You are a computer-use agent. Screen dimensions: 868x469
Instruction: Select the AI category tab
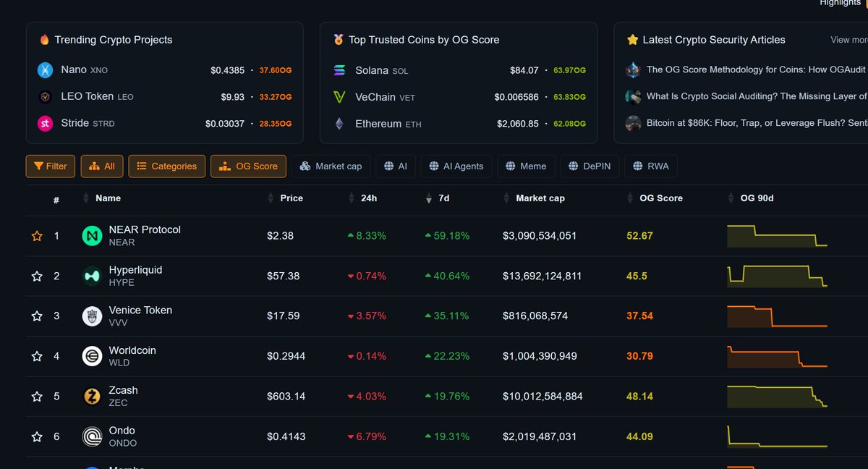(396, 166)
